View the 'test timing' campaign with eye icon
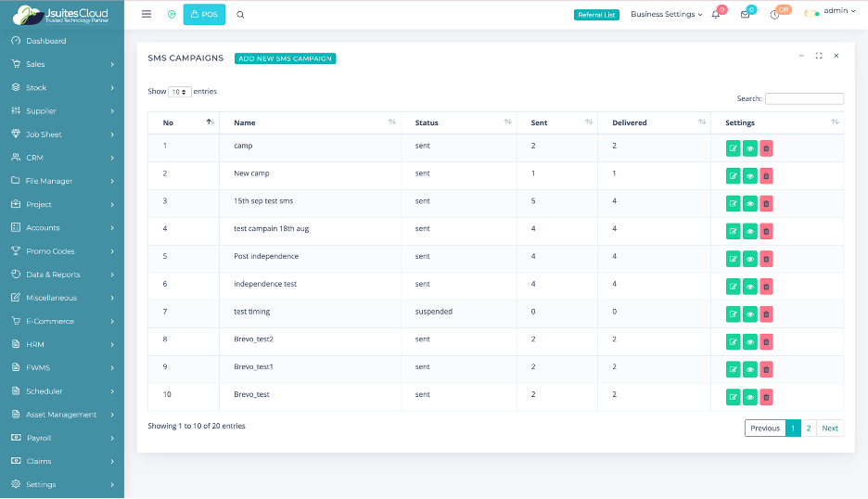The height and width of the screenshot is (499, 868). [x=750, y=313]
